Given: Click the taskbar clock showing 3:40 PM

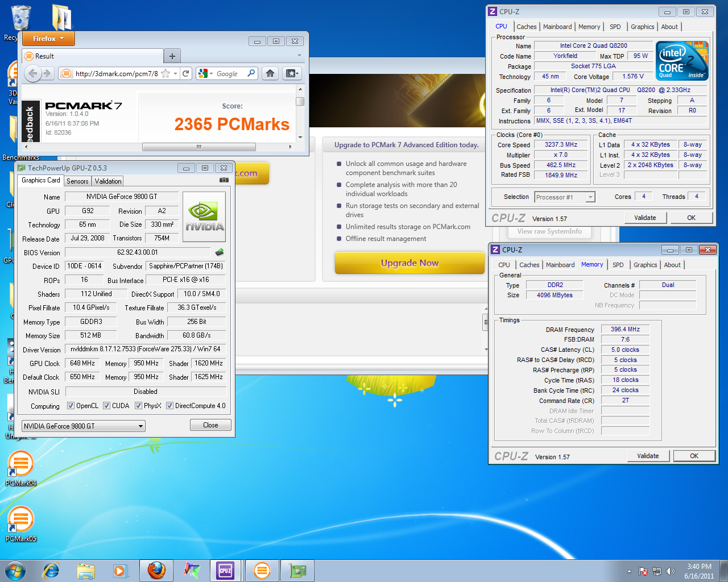Looking at the screenshot, I should 698,571.
